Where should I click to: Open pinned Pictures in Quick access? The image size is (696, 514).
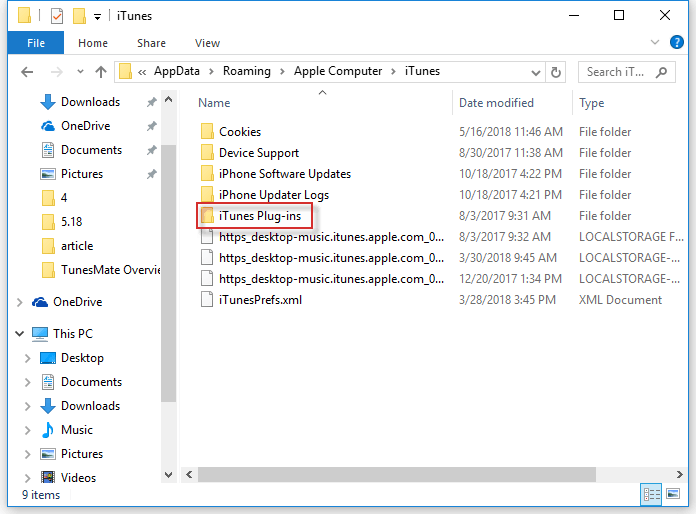coord(82,174)
